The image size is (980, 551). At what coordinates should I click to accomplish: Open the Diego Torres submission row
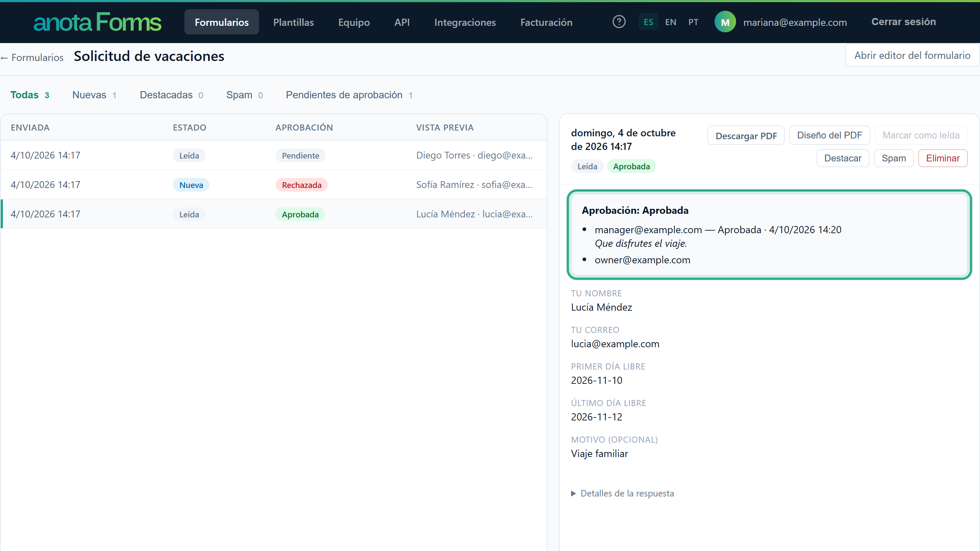pos(274,155)
